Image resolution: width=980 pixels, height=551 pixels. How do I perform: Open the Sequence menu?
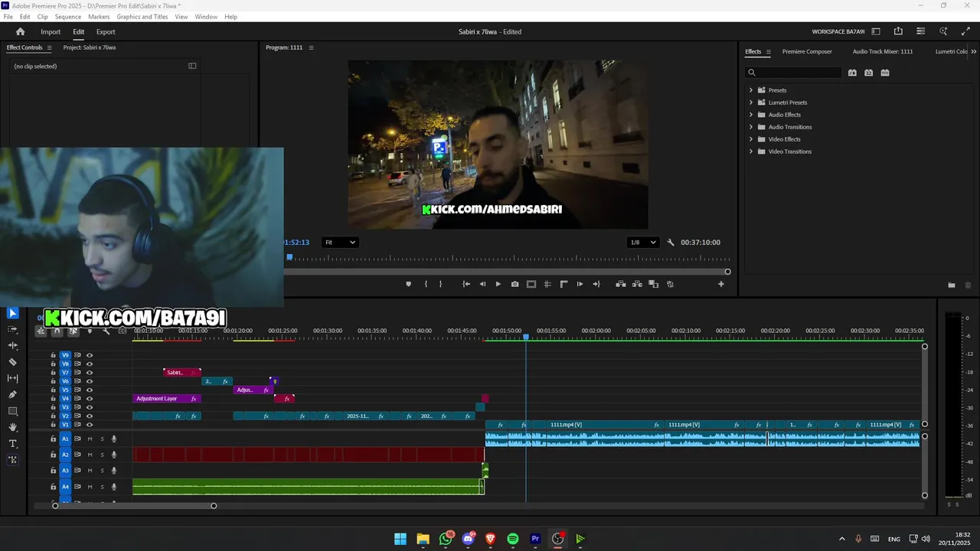pos(68,17)
